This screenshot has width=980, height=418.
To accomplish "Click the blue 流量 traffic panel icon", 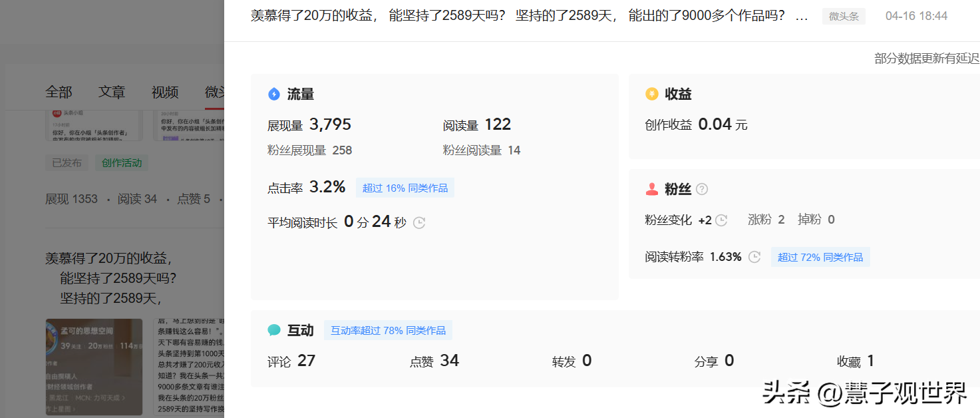I will click(274, 94).
